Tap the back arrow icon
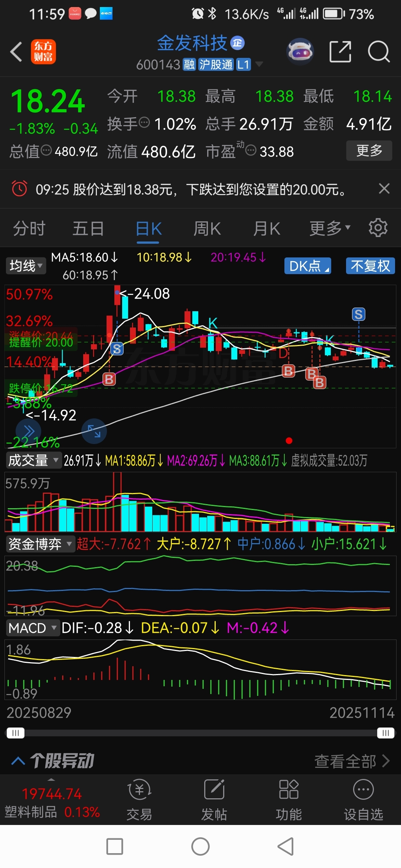Screen dimensions: 401x868 (x=16, y=52)
